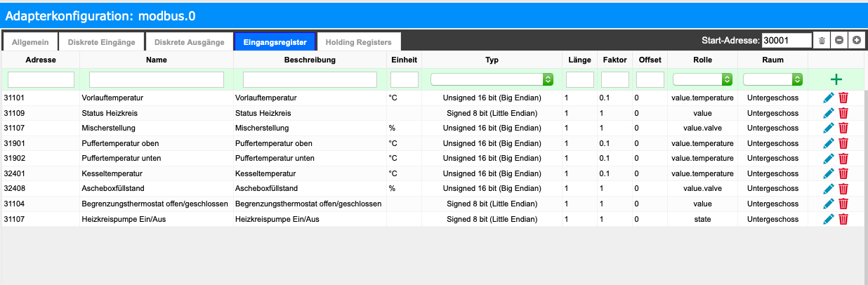Delete the Status Heizkreis row
The image size is (868, 285).
(843, 113)
